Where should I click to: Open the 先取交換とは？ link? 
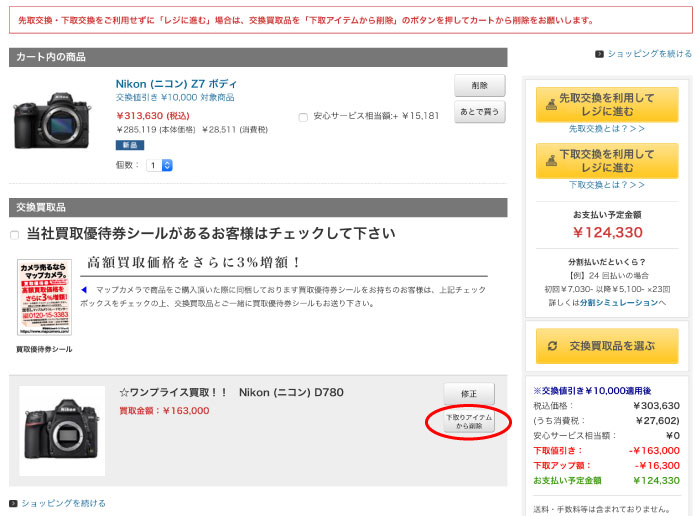tap(607, 129)
